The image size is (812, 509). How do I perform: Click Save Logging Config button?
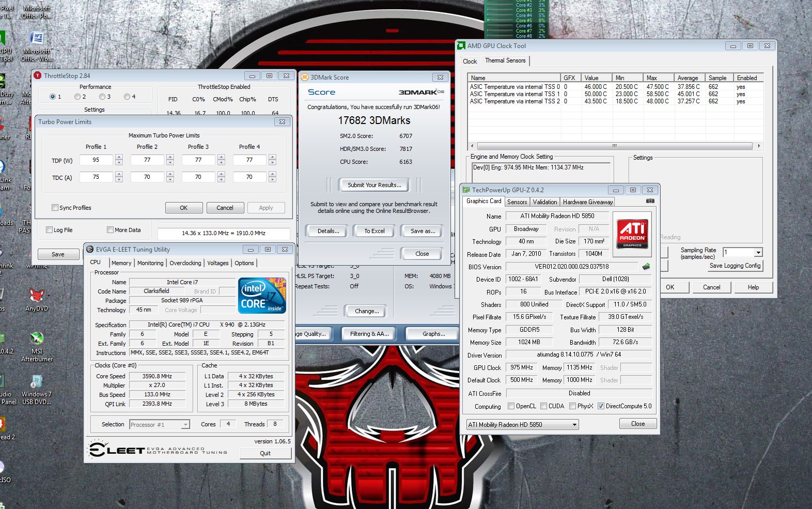[735, 266]
